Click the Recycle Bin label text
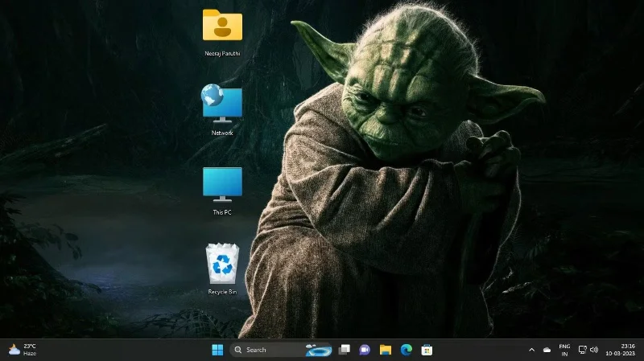644x361 pixels. 222,292
